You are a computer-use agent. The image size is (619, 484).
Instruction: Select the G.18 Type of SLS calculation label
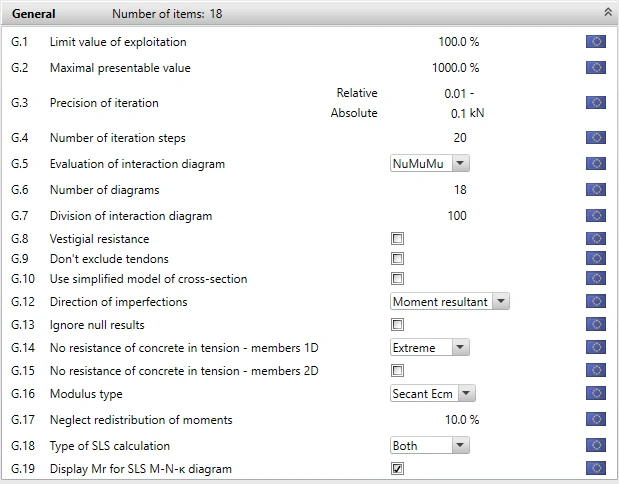pyautogui.click(x=110, y=446)
